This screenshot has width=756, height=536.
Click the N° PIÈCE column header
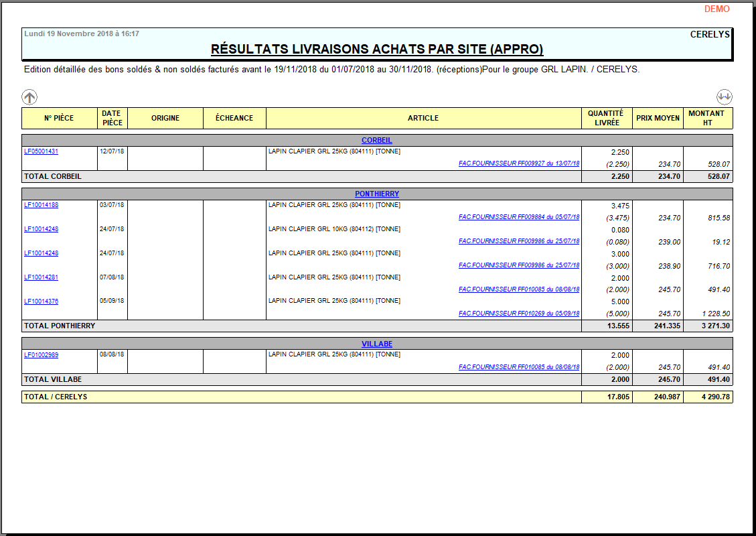[x=59, y=118]
